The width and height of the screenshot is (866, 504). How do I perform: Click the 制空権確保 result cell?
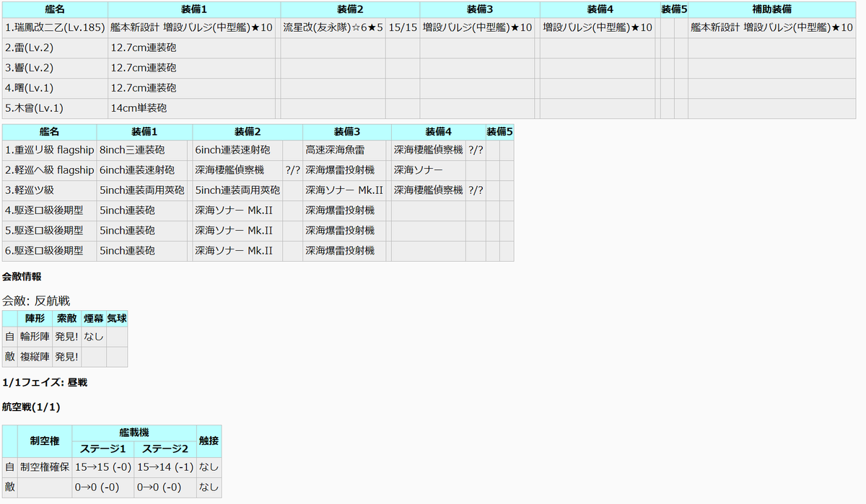(x=45, y=467)
